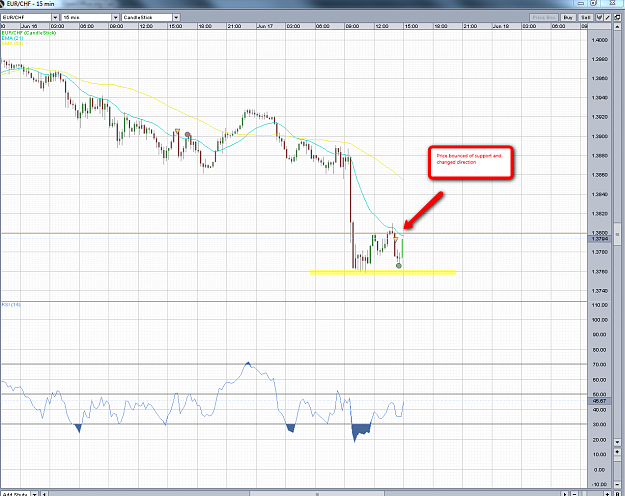The width and height of the screenshot is (625, 496).
Task: Click the yellow support line
Action: pyautogui.click(x=383, y=272)
